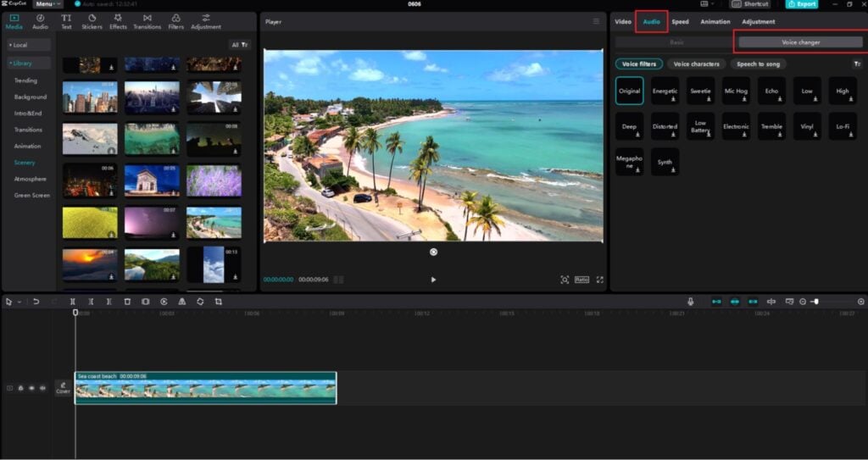Click the microphone record voiceover icon
Image resolution: width=868 pixels, height=460 pixels.
(x=691, y=302)
